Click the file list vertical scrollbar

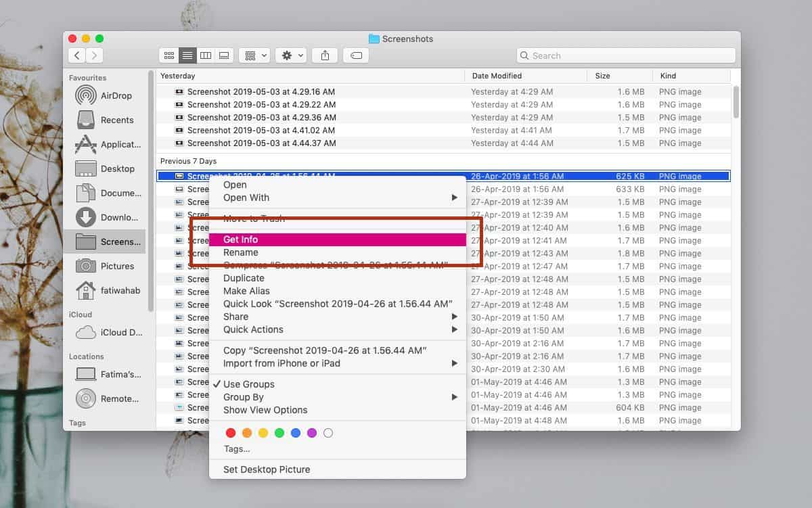[x=736, y=101]
